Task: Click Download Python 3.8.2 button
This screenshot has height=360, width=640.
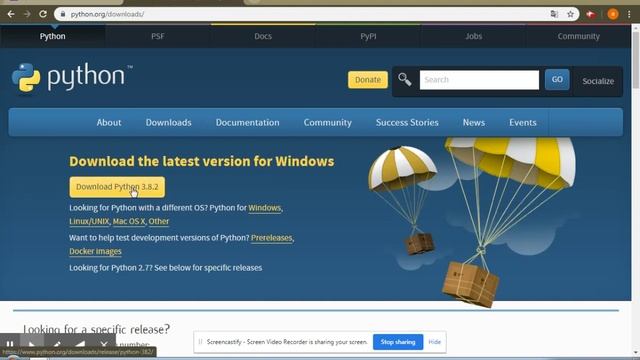Action: click(117, 187)
